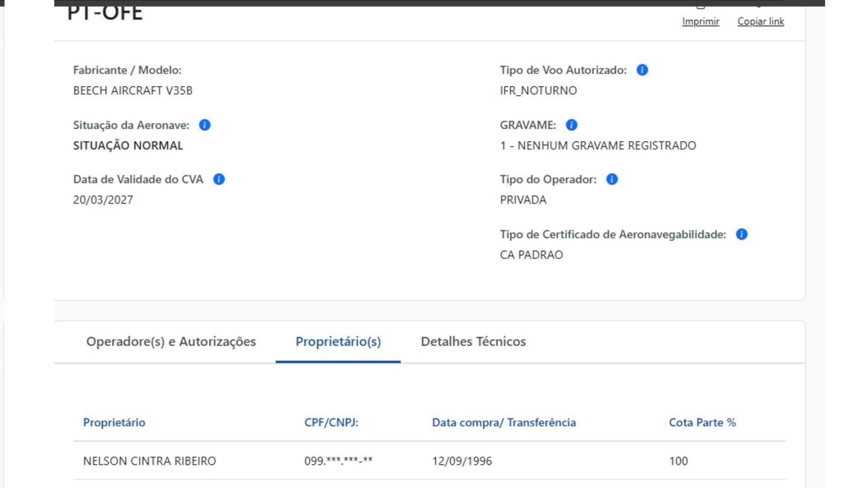Click the purchase date 12/09/1996
The height and width of the screenshot is (488, 868).
[462, 461]
